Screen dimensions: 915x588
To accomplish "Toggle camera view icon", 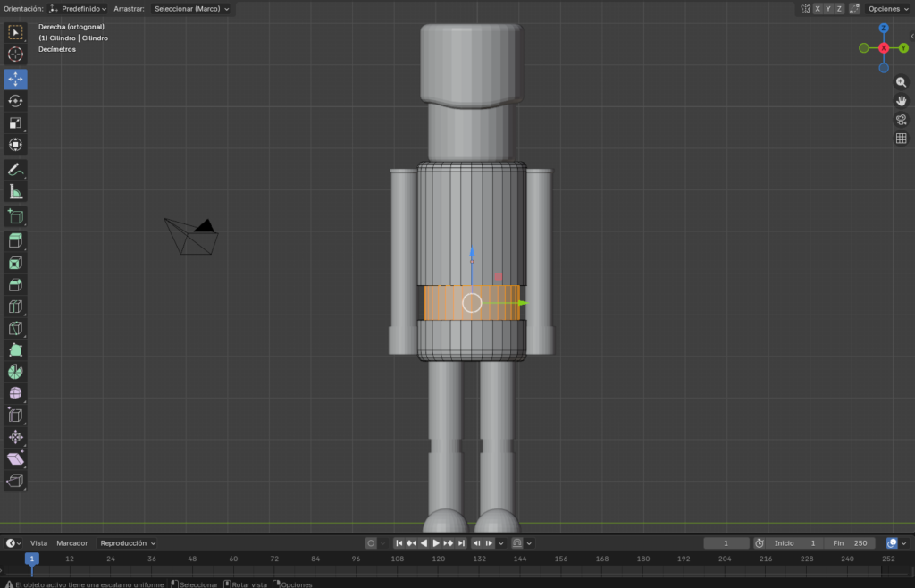I will tap(901, 120).
